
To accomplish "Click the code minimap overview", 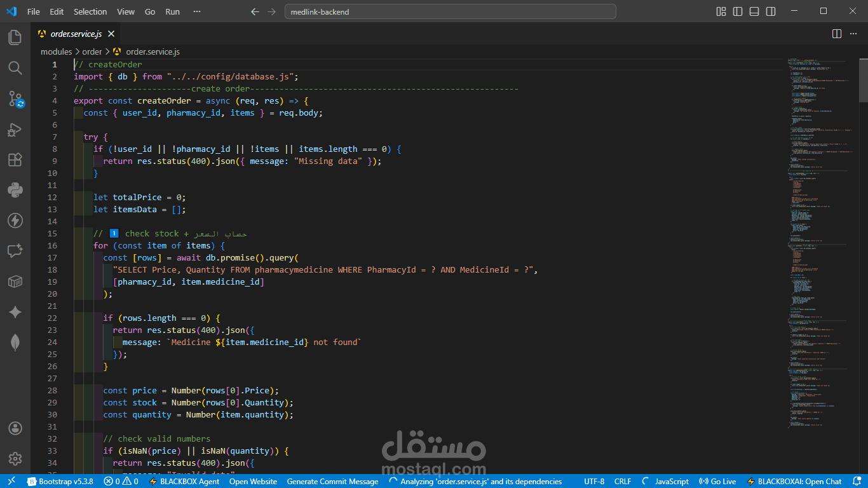I will (821, 245).
